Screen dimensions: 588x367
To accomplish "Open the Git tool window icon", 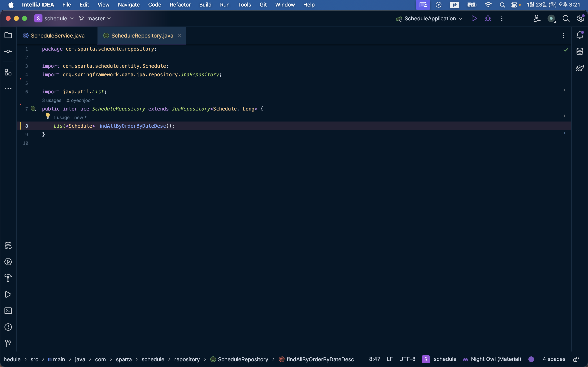I will (x=8, y=343).
